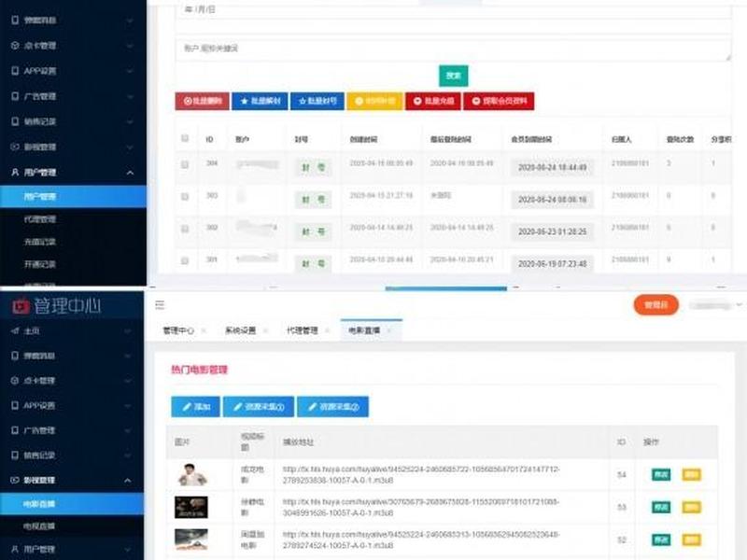Viewport: 747px width, 560px height.
Task: Click 封号 button for user ID 304
Action: pyautogui.click(x=313, y=168)
